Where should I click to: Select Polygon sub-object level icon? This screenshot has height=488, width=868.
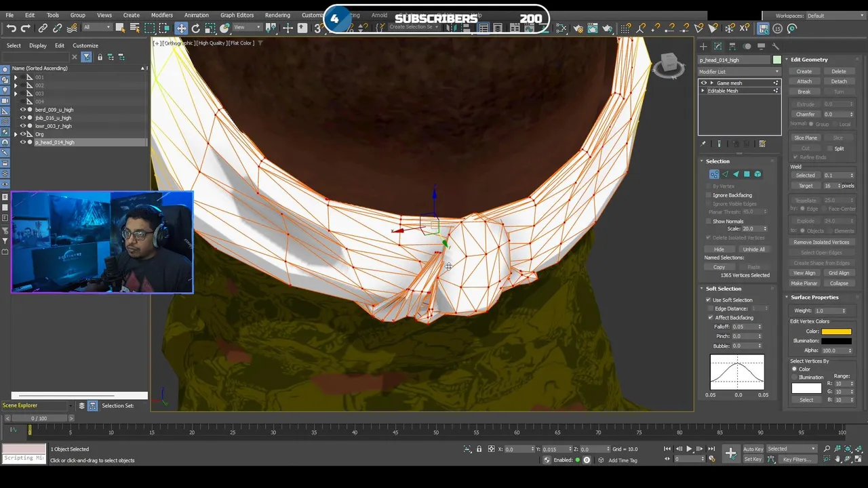click(x=747, y=174)
